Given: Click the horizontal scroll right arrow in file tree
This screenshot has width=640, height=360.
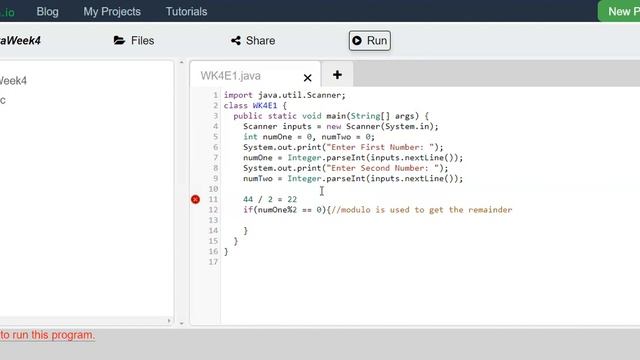Looking at the screenshot, I should pos(169,321).
